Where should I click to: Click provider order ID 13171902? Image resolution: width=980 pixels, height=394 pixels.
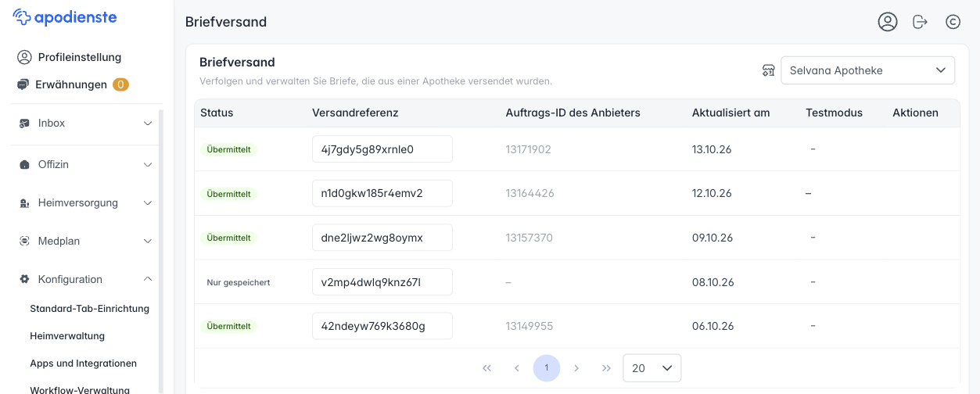pyautogui.click(x=529, y=149)
